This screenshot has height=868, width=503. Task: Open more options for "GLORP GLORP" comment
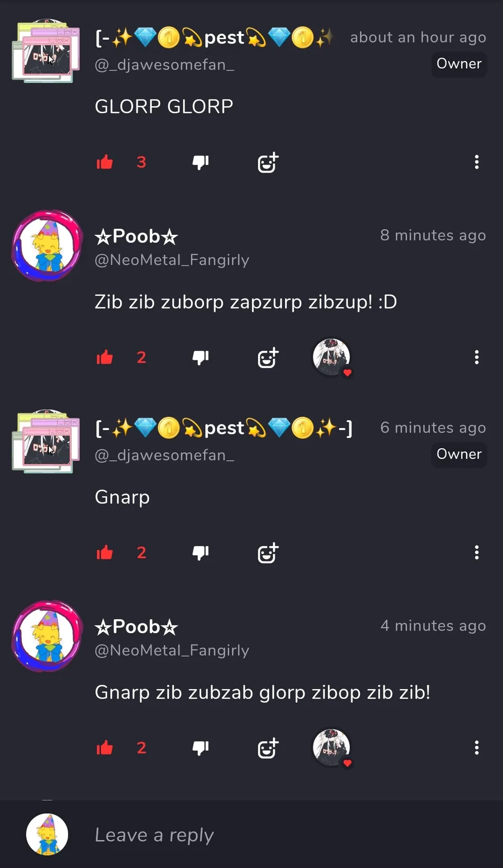[x=477, y=162]
